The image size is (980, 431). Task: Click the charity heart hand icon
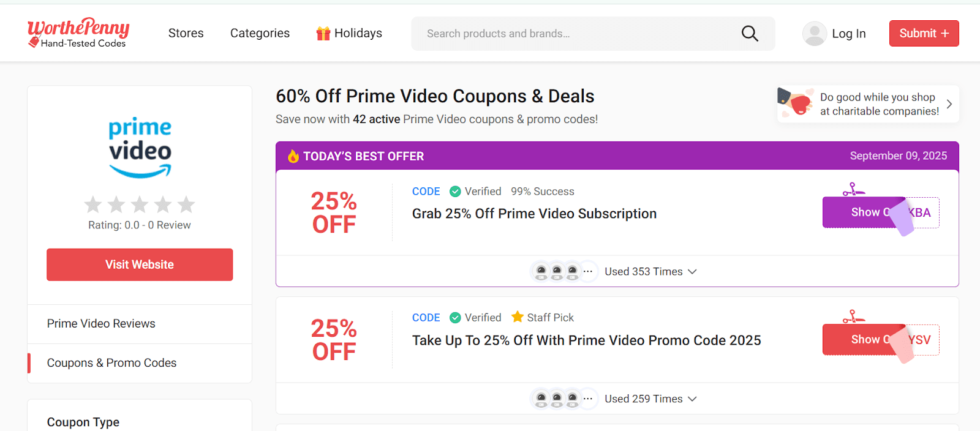tap(795, 102)
